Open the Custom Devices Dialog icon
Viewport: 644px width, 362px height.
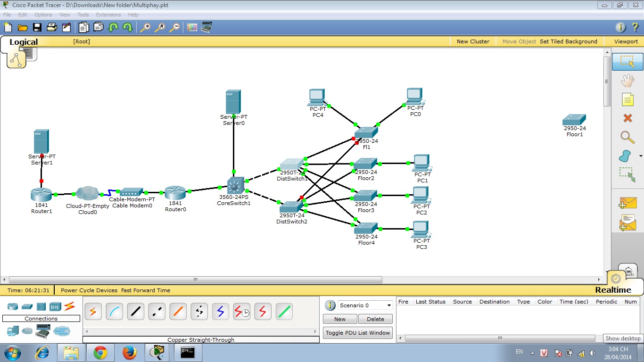(x=206, y=27)
